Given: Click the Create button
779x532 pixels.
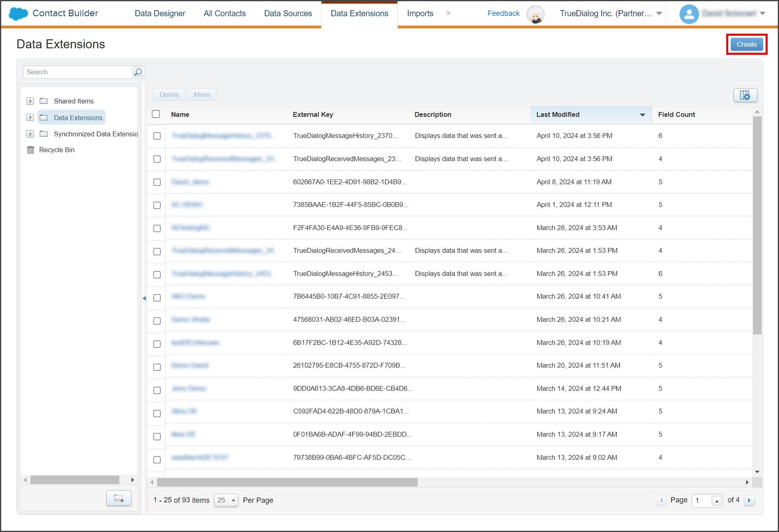Looking at the screenshot, I should pyautogui.click(x=747, y=44).
